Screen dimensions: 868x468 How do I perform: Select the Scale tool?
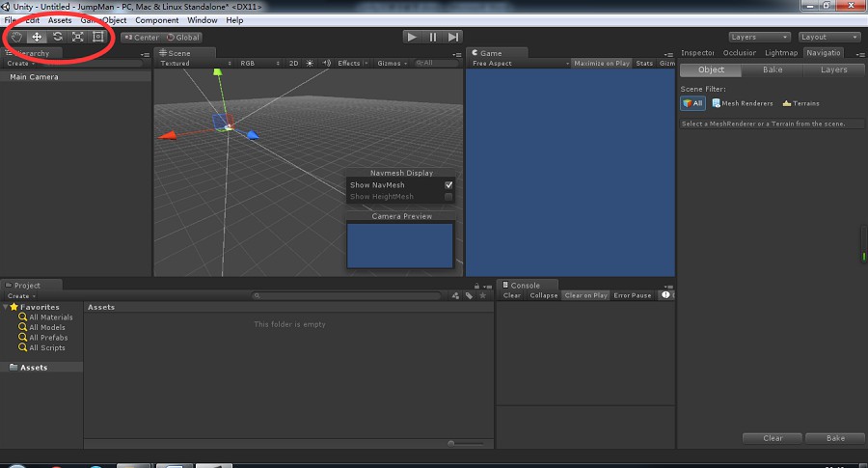(77, 37)
